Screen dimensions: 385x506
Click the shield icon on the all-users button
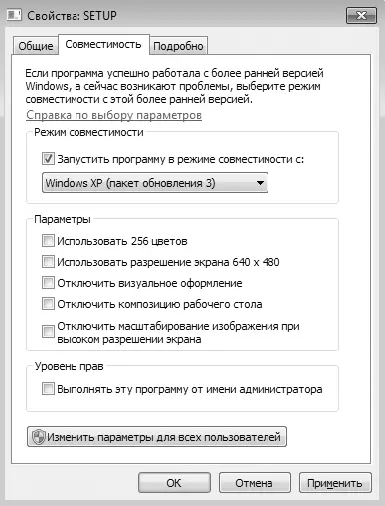[x=38, y=437]
